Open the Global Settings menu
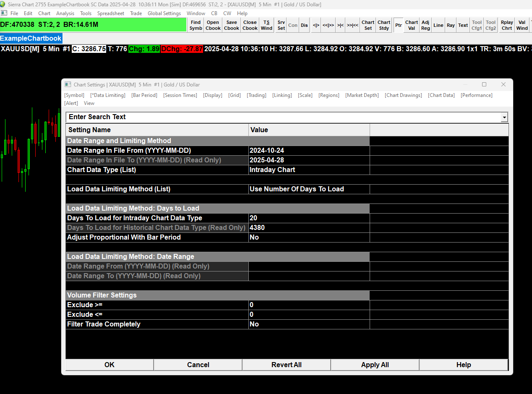 click(164, 13)
